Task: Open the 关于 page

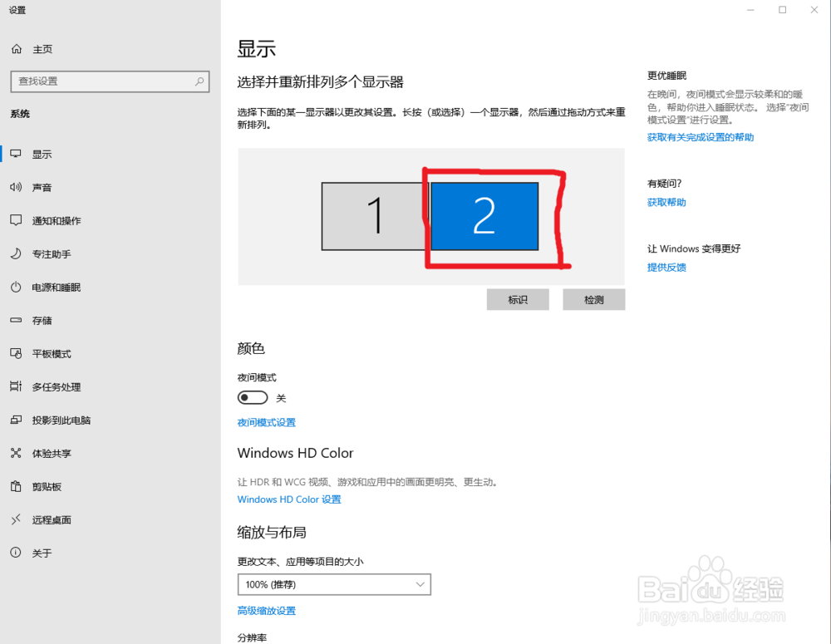Action: point(111,553)
